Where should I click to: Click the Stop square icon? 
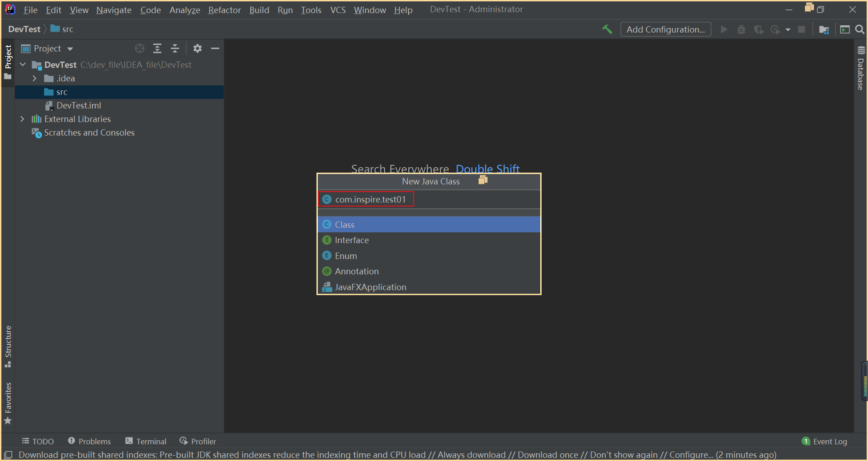pyautogui.click(x=802, y=29)
